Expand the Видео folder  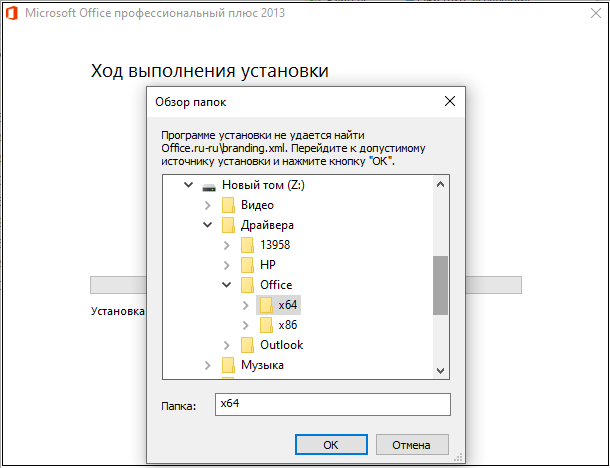pos(208,205)
